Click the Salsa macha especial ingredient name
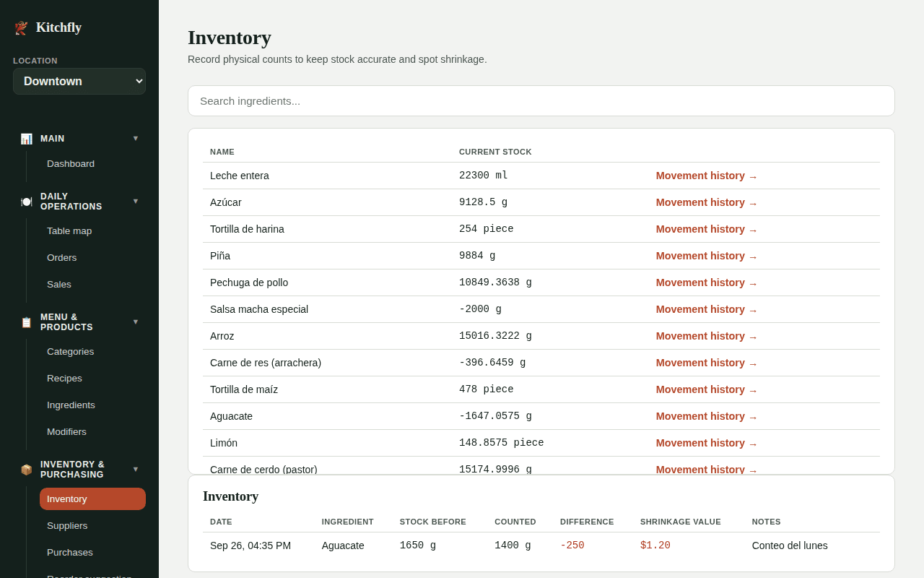Screen dimensions: 924x578 259,309
